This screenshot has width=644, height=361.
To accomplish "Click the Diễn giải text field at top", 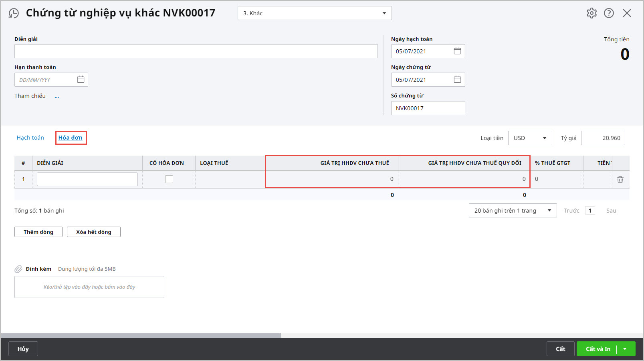I will click(196, 51).
